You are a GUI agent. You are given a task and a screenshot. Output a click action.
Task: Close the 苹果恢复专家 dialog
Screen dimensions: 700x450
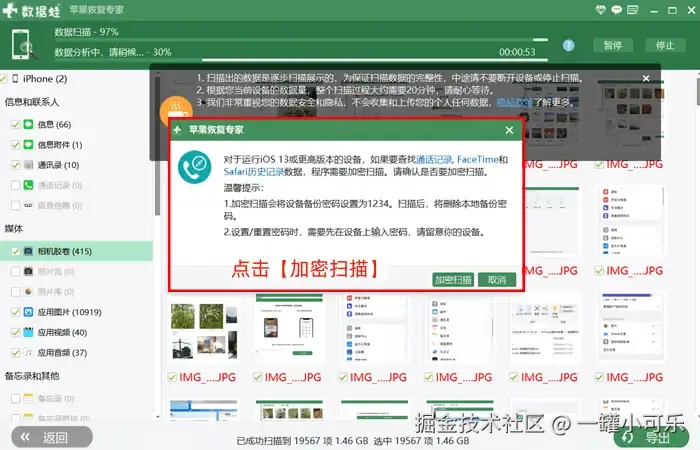point(509,130)
